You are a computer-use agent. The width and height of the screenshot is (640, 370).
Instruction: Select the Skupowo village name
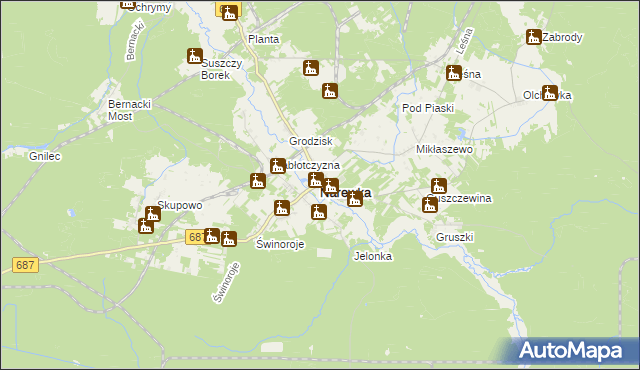click(180, 205)
